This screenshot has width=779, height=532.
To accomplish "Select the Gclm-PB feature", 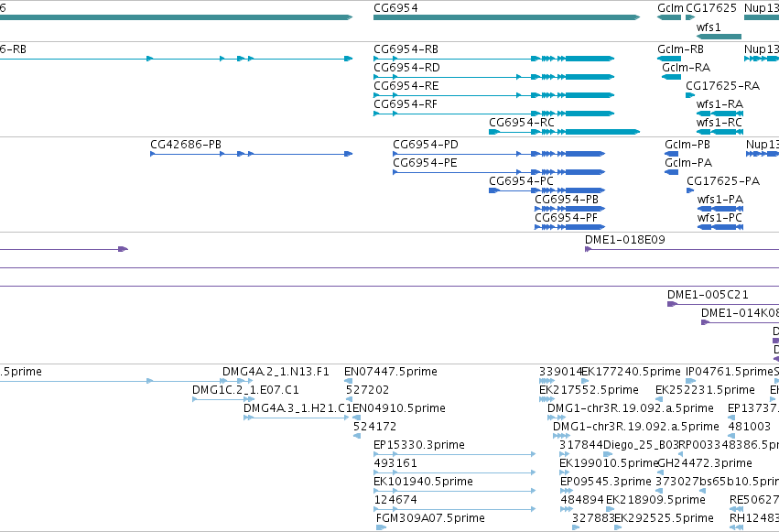I will [x=672, y=154].
